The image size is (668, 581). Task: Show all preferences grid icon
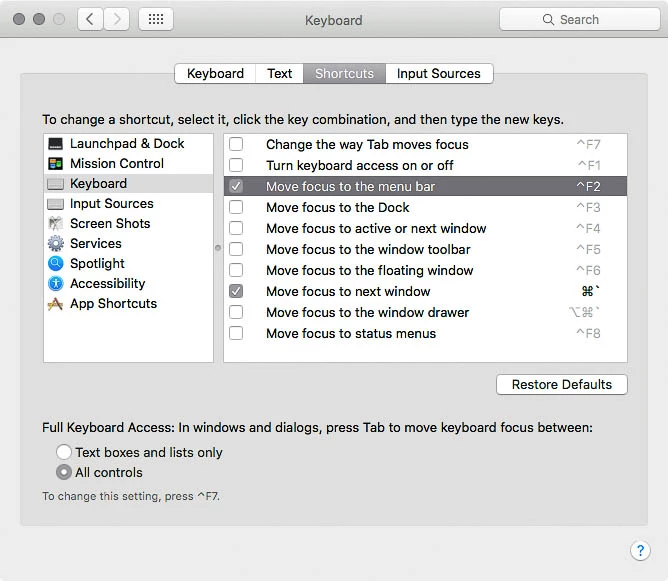156,19
